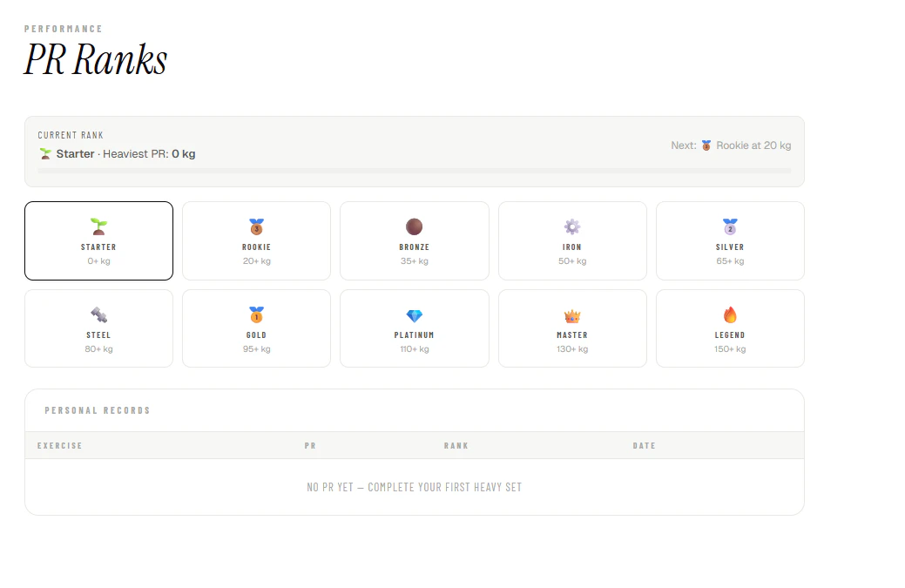The height and width of the screenshot is (588, 905).
Task: Click the Platinum diamond icon
Action: point(414,315)
